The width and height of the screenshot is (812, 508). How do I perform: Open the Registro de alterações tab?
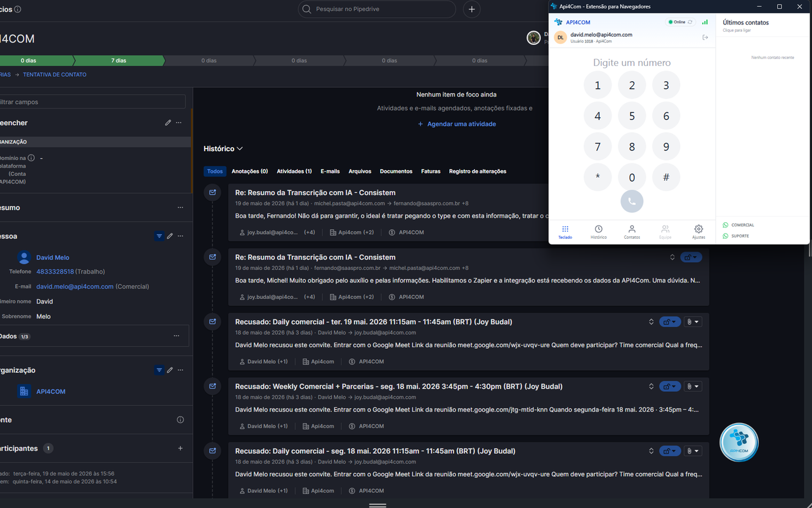pyautogui.click(x=478, y=171)
